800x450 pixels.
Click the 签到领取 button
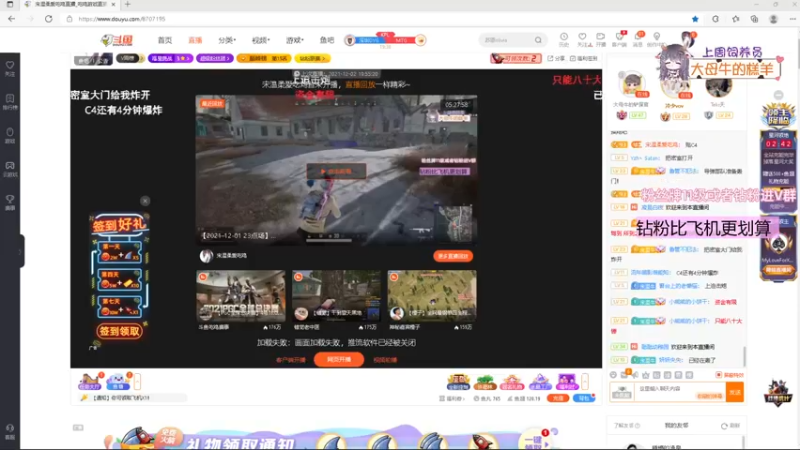119,332
